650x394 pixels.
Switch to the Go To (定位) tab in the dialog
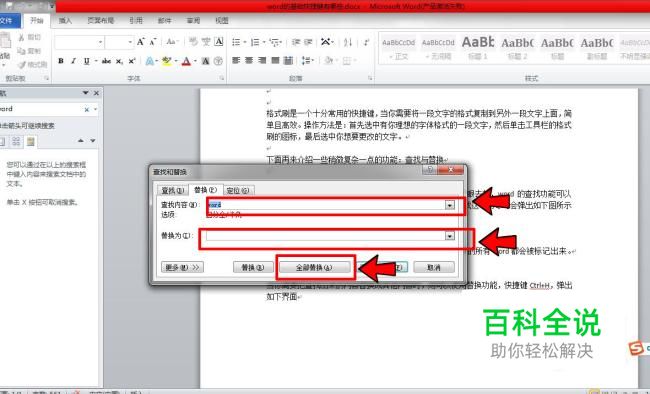click(238, 190)
